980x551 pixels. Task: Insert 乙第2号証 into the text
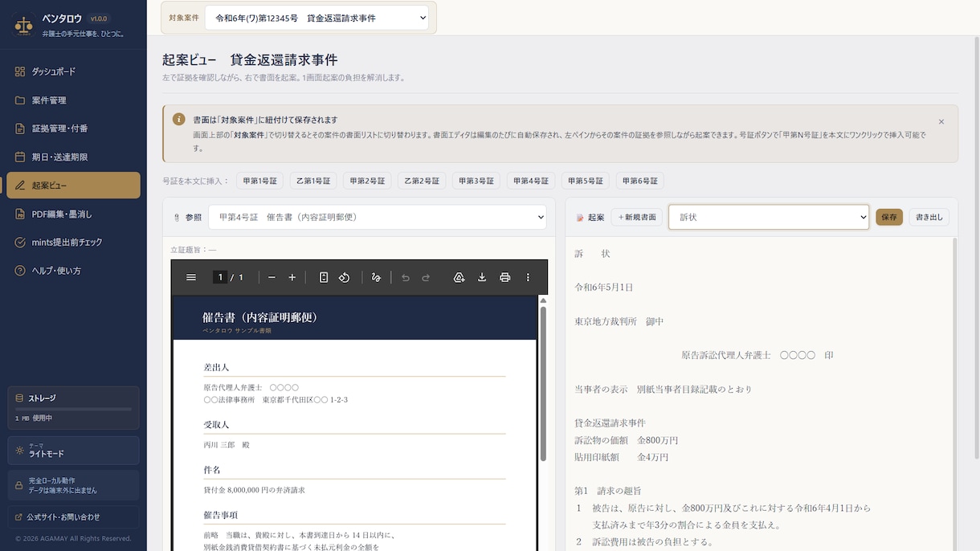point(422,181)
